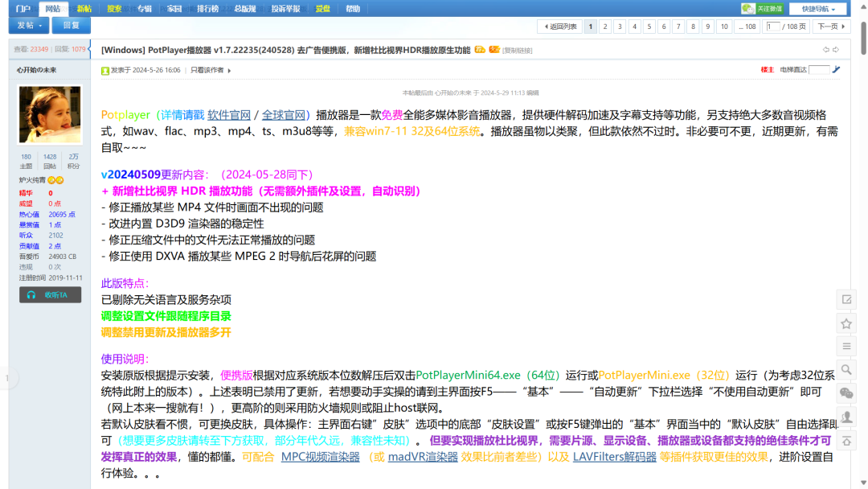Image resolution: width=868 pixels, height=489 pixels.
Task: Click the second orange badge after thread title
Action: pos(494,50)
